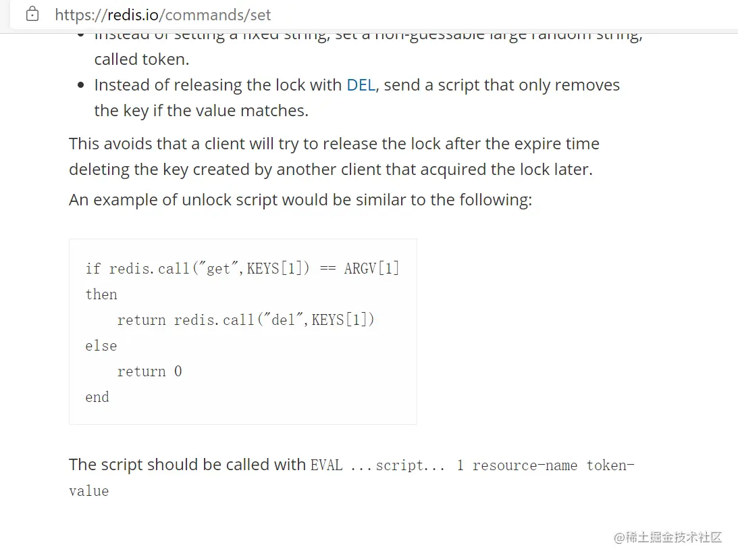This screenshot has width=738, height=560.
Task: Click the inline 'EVAL ...script...' code text
Action: point(377,465)
